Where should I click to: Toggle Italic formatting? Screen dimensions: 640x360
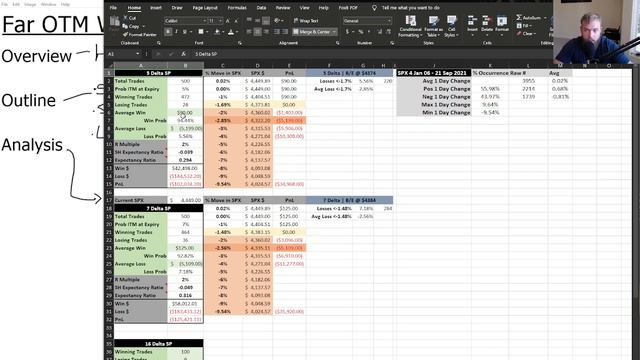pos(176,32)
